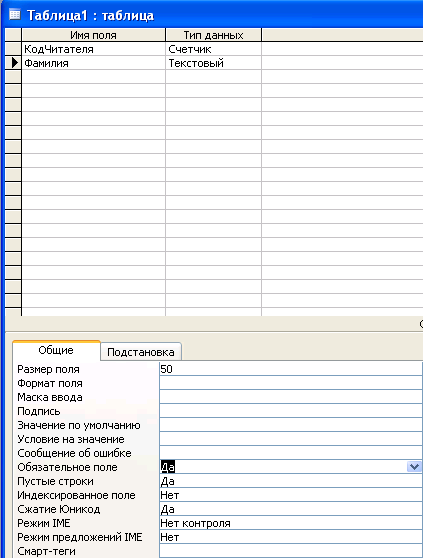The height and width of the screenshot is (558, 423).
Task: Open the Обязательное поле dropdown arrow
Action: point(414,467)
